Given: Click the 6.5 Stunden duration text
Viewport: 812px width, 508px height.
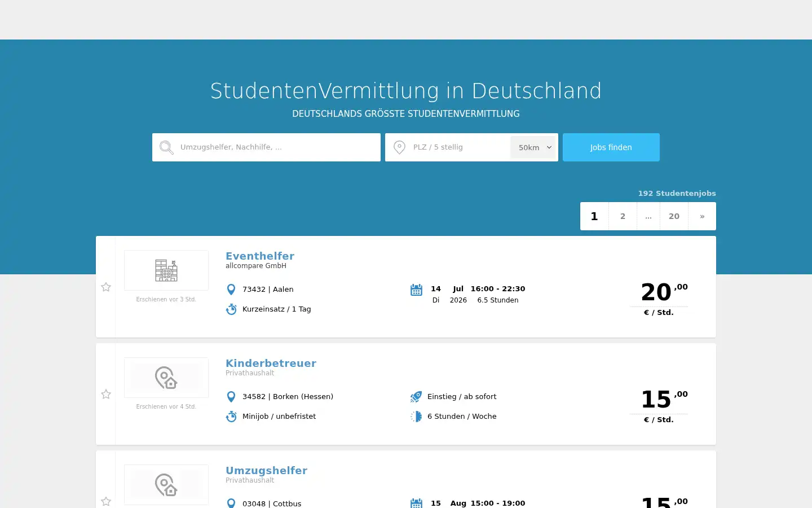Looking at the screenshot, I should [498, 300].
